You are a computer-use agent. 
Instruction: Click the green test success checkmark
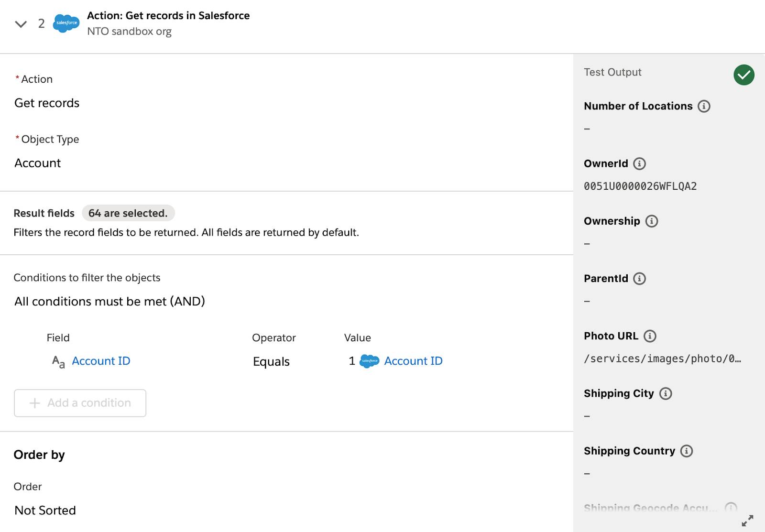[x=743, y=75]
